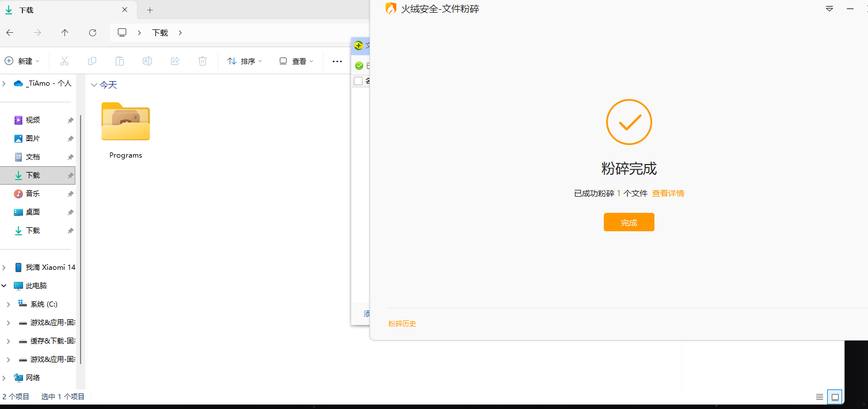This screenshot has width=868, height=409.
Task: Open the 新建 dropdown
Action: (22, 61)
